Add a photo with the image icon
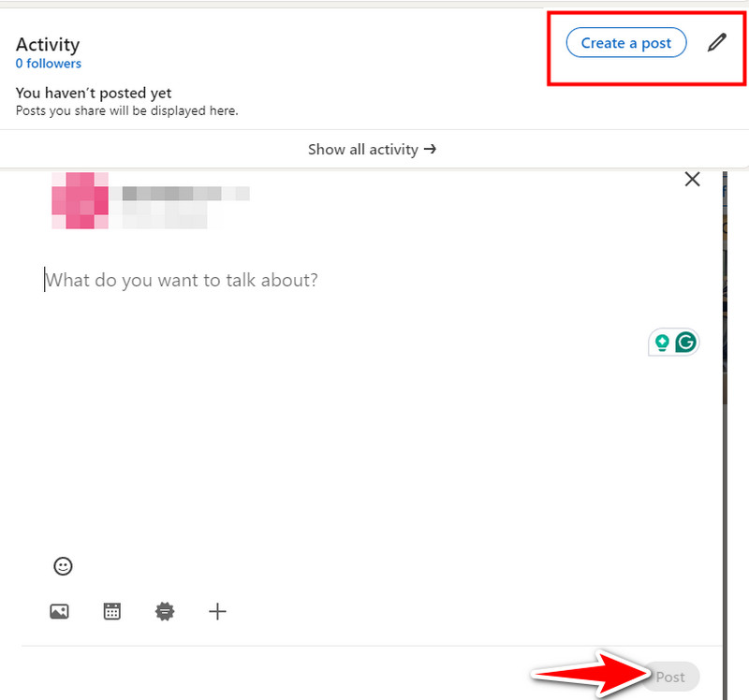This screenshot has height=700, width=749. point(59,611)
